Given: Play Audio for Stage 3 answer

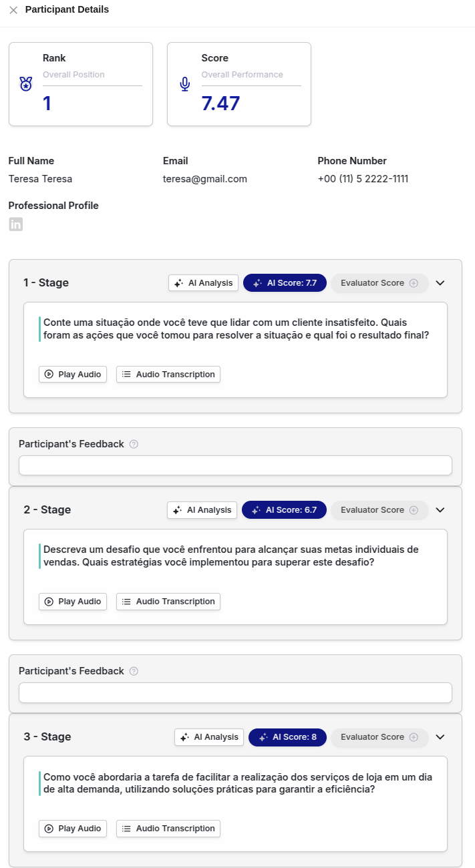Looking at the screenshot, I should point(73,829).
